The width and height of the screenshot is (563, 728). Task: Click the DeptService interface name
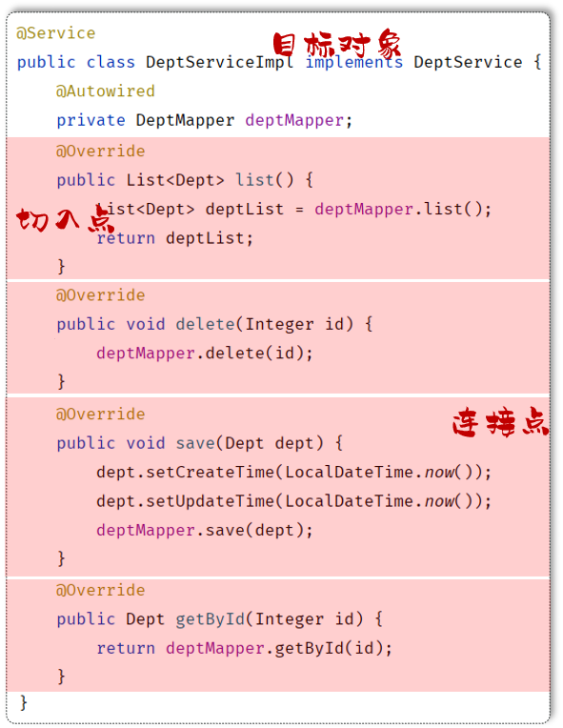(468, 62)
